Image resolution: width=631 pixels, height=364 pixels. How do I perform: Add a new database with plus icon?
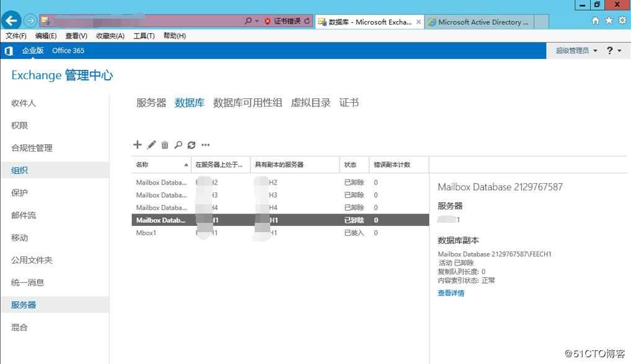138,145
